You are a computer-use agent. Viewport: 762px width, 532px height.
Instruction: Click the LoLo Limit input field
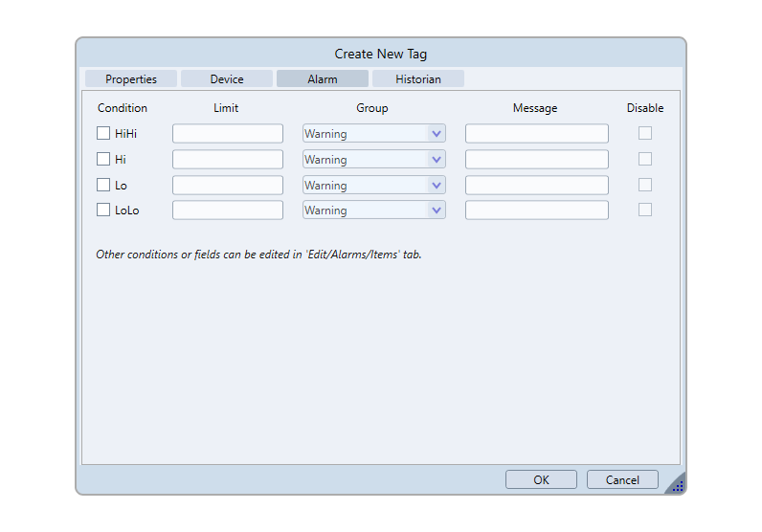(x=228, y=211)
